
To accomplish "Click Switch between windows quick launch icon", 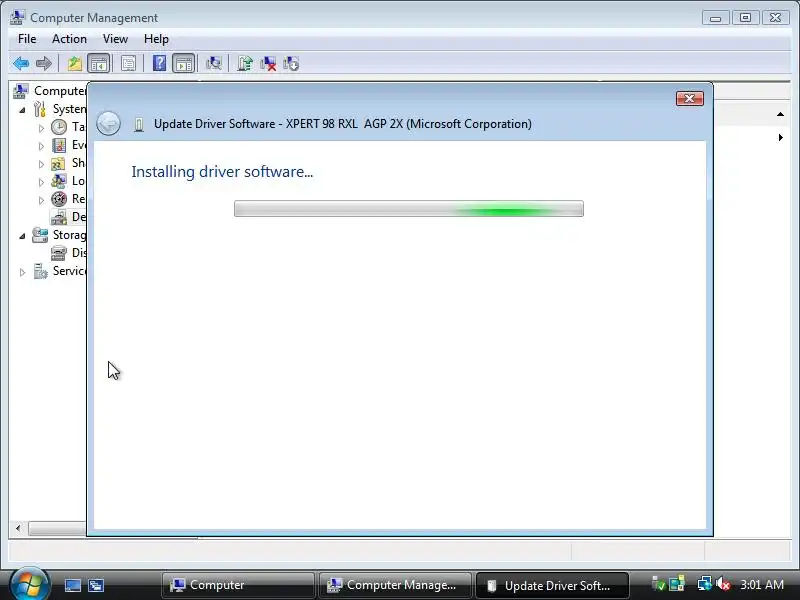I will [x=96, y=585].
